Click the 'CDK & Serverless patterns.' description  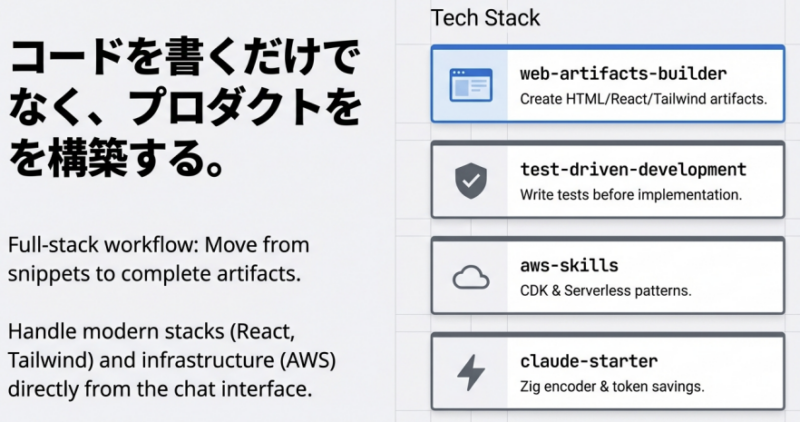click(x=606, y=291)
